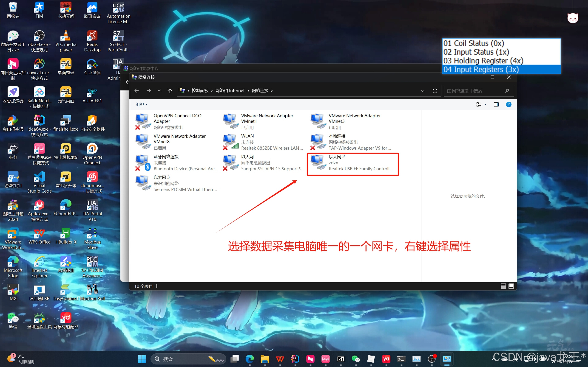The width and height of the screenshot is (588, 367).
Task: Expand the 组织 organize dropdown
Action: (141, 104)
